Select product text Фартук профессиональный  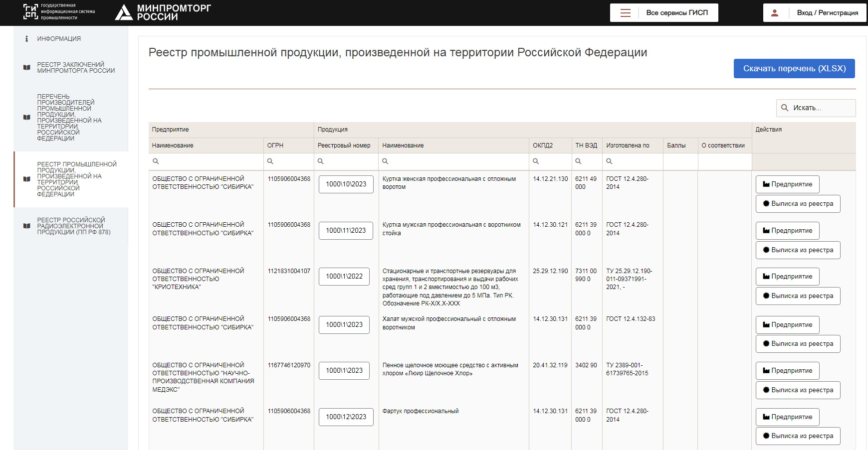[x=421, y=411]
